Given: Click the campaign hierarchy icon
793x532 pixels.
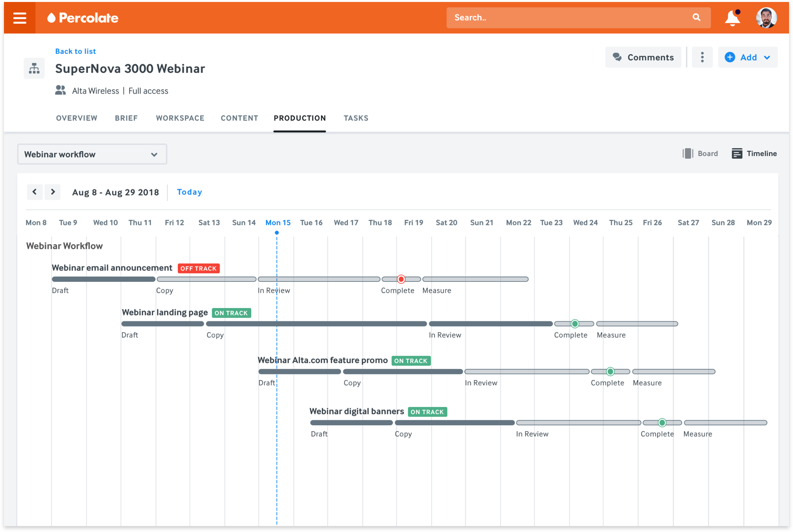Looking at the screenshot, I should pos(34,68).
